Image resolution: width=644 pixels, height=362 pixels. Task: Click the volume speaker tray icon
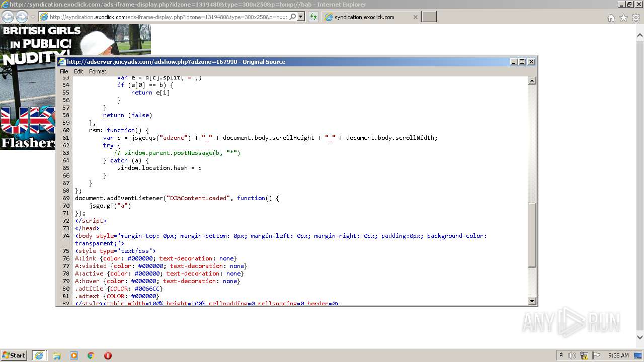[x=572, y=355]
